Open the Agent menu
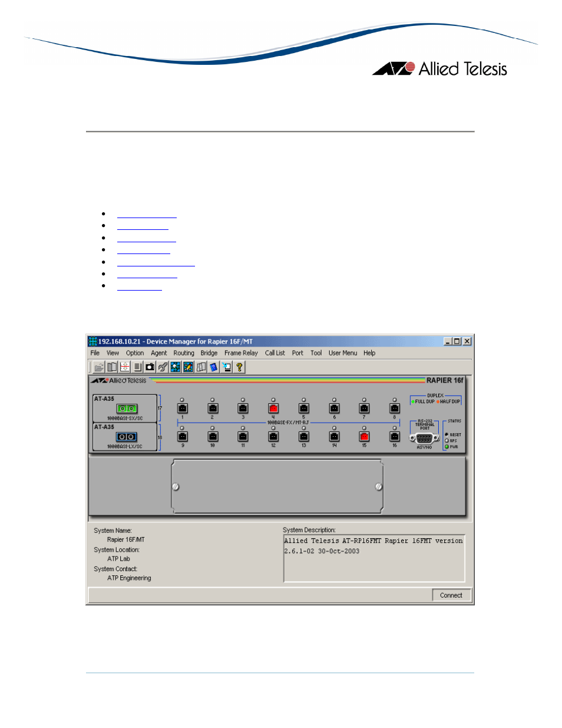This screenshot has height=728, width=562. click(159, 353)
